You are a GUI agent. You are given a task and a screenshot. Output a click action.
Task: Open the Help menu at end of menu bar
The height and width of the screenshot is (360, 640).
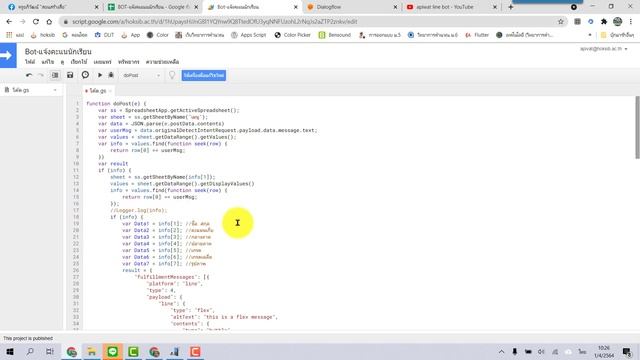[162, 62]
